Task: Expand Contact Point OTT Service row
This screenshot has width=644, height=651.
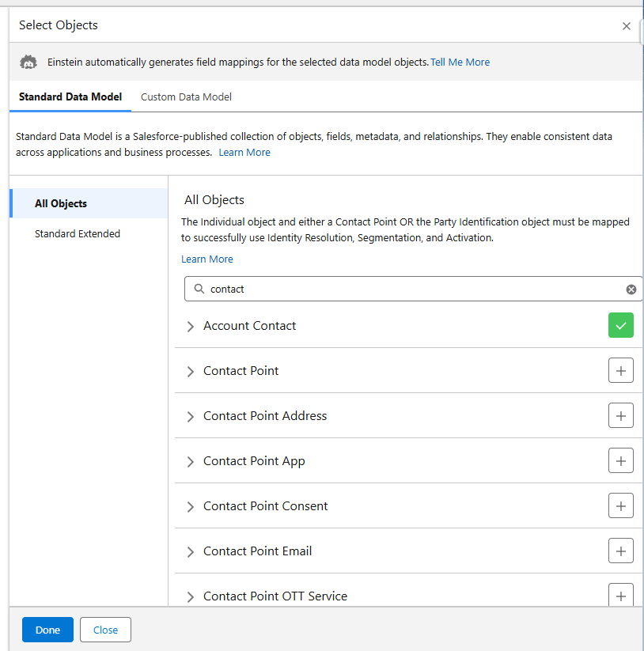Action: coord(190,597)
